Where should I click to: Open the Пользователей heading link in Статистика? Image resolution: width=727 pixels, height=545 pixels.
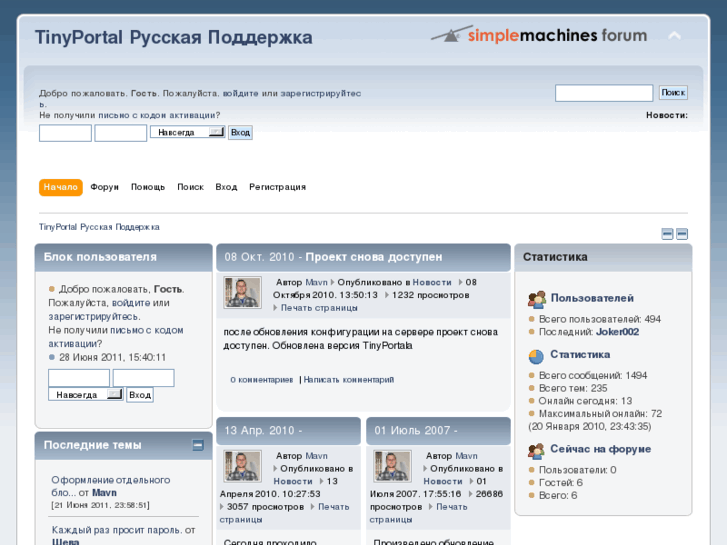click(592, 298)
